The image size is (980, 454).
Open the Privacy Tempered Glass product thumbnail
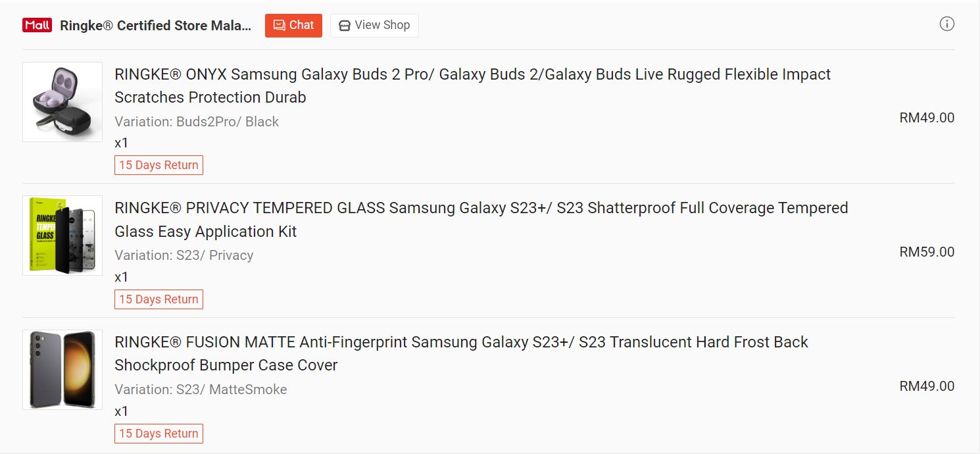coord(62,236)
